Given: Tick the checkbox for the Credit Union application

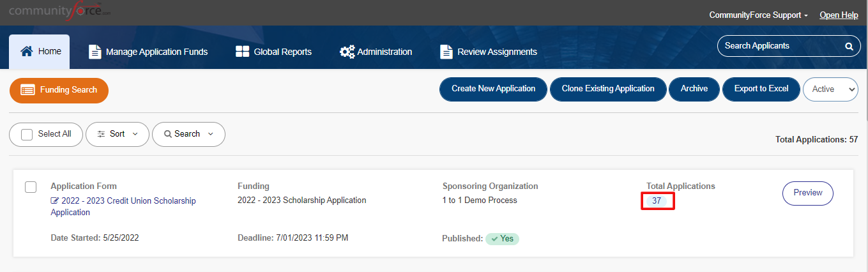Looking at the screenshot, I should coord(31,187).
